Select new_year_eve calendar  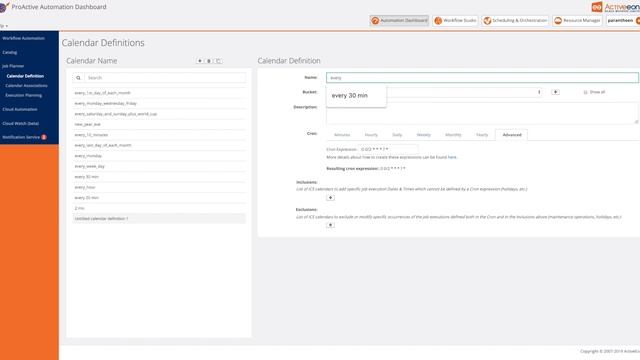[159, 124]
